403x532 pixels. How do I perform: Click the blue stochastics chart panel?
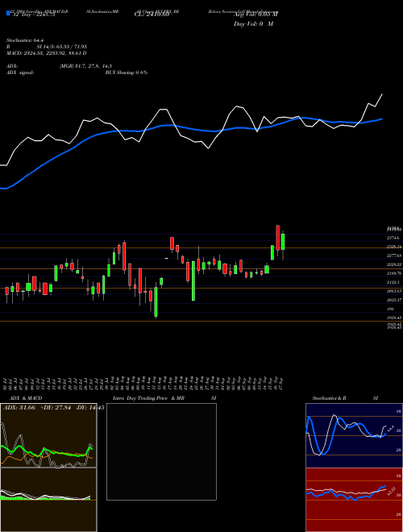(354, 435)
